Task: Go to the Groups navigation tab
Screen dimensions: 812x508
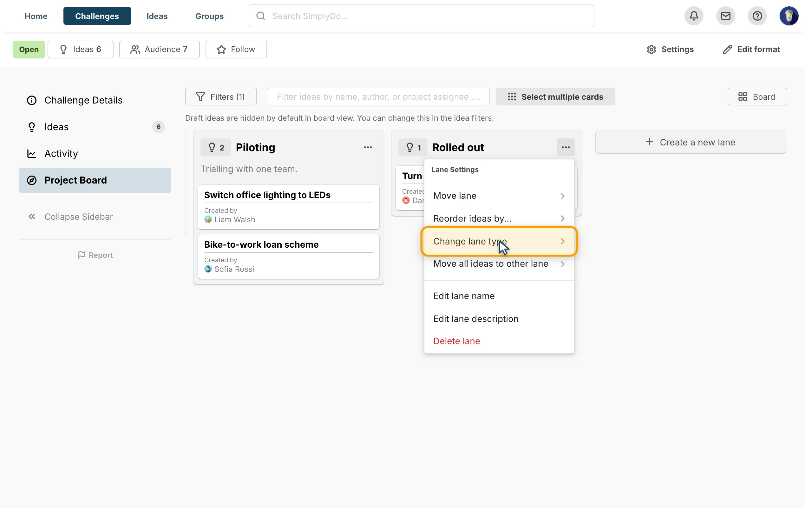Action: pyautogui.click(x=209, y=16)
